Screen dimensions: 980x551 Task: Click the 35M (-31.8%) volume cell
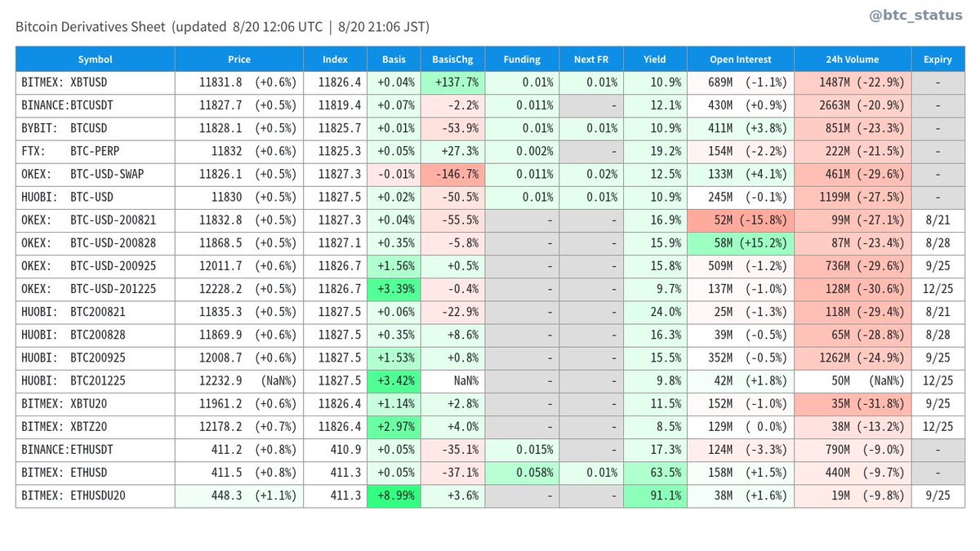pos(853,403)
